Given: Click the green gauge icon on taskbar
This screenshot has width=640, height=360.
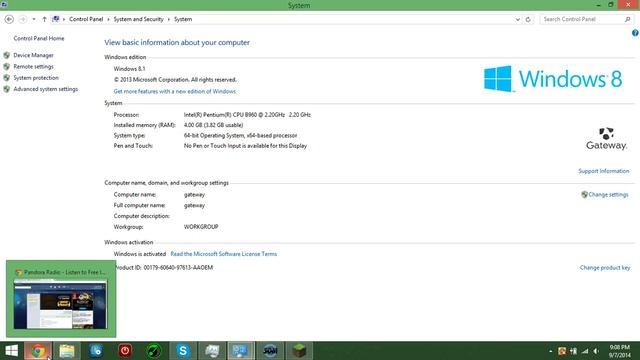Looking at the screenshot, I should coord(154,351).
